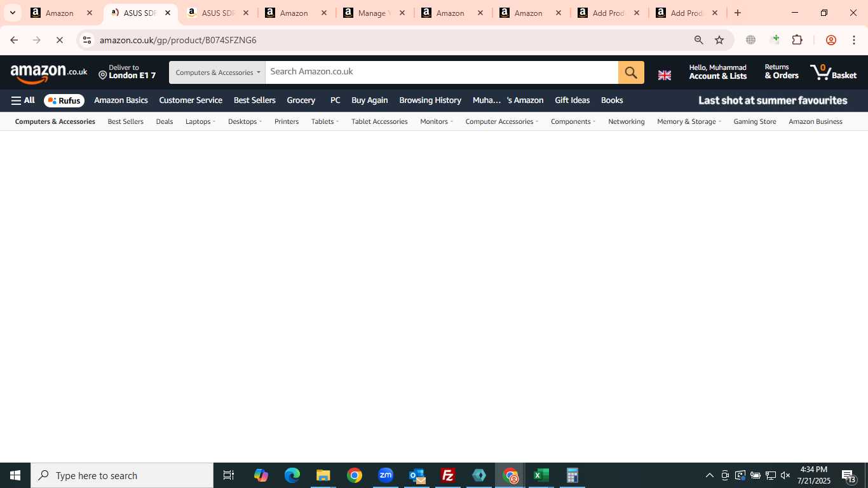Close the active ASUS tab

168,13
